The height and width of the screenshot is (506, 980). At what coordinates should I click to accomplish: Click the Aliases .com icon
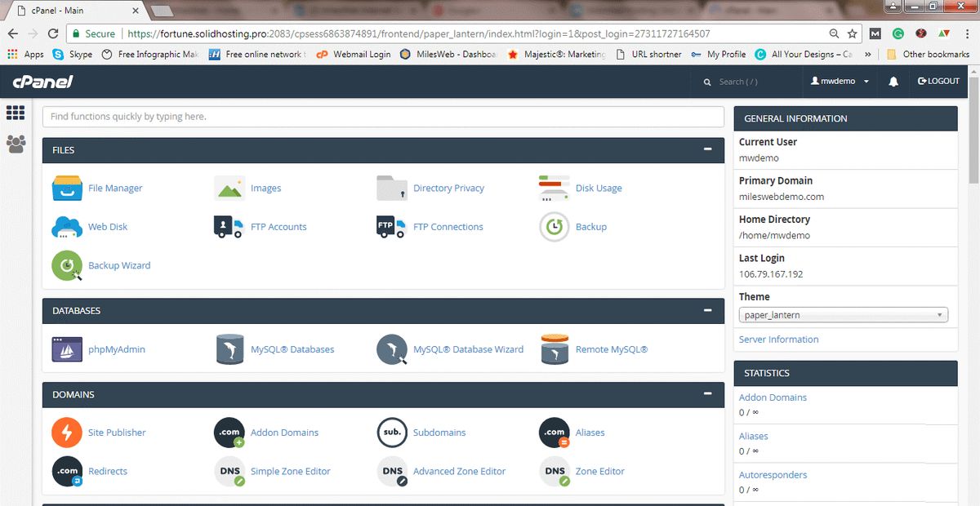[x=555, y=433]
